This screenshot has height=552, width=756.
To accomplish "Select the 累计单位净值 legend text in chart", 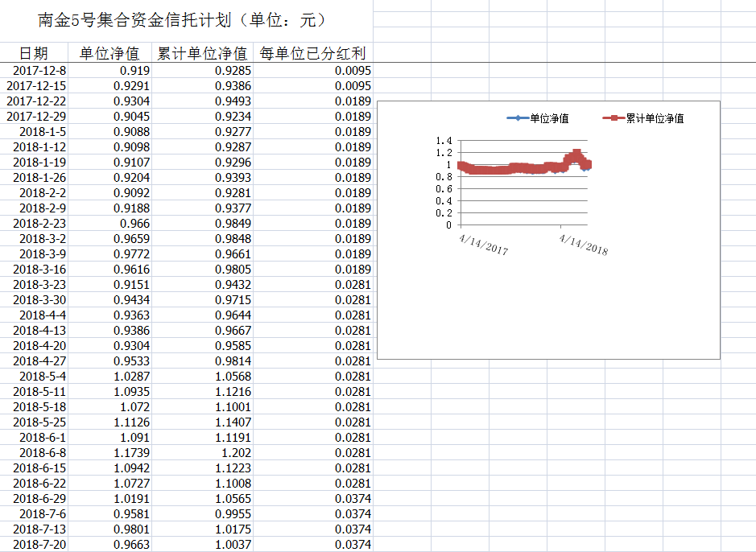I will [655, 118].
